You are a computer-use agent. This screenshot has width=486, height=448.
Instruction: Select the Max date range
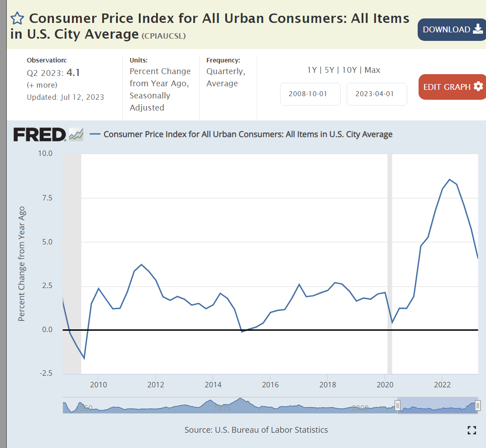pos(372,70)
